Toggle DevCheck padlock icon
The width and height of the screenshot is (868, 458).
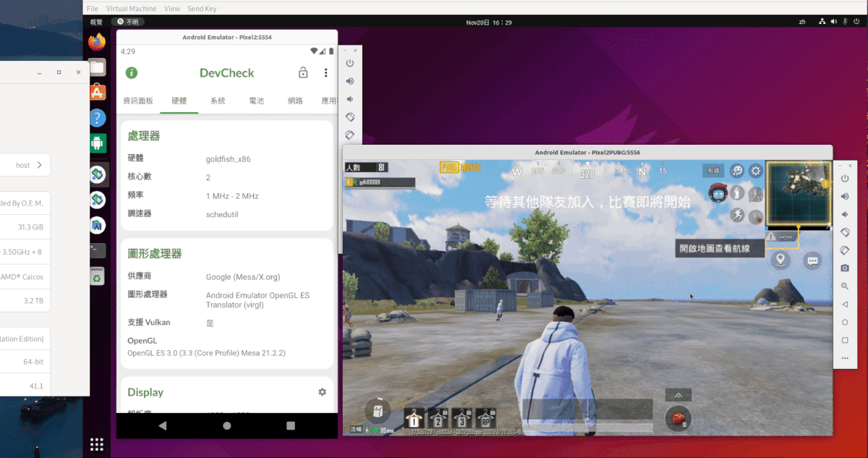point(303,73)
